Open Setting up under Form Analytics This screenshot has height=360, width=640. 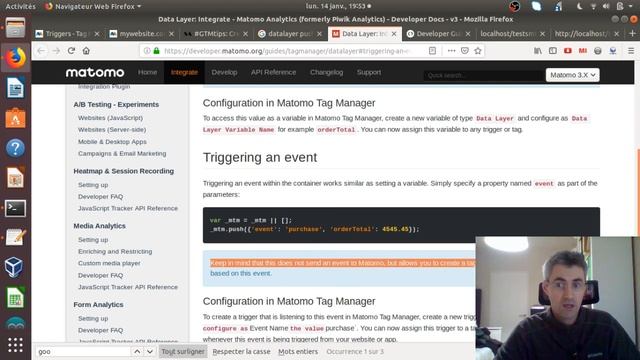(x=93, y=318)
